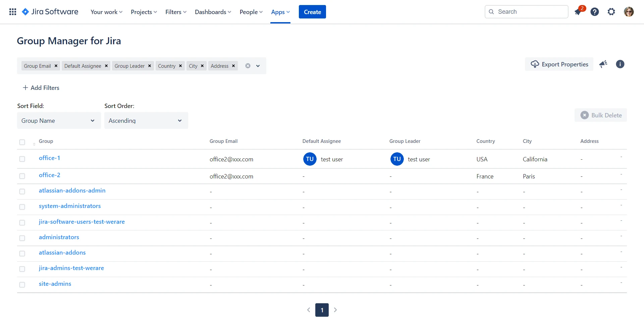Remove the Group Email column tag
This screenshot has width=644, height=317.
[x=56, y=66]
